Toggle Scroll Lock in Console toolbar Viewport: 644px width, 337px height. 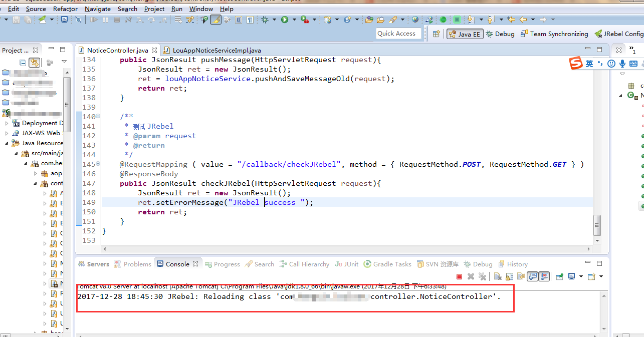click(x=509, y=276)
